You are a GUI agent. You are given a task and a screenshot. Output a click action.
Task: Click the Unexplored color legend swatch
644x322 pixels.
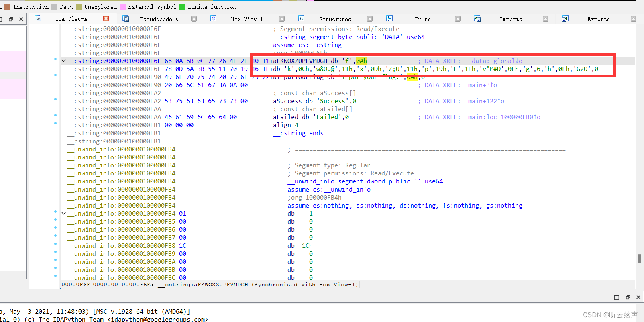pos(79,6)
